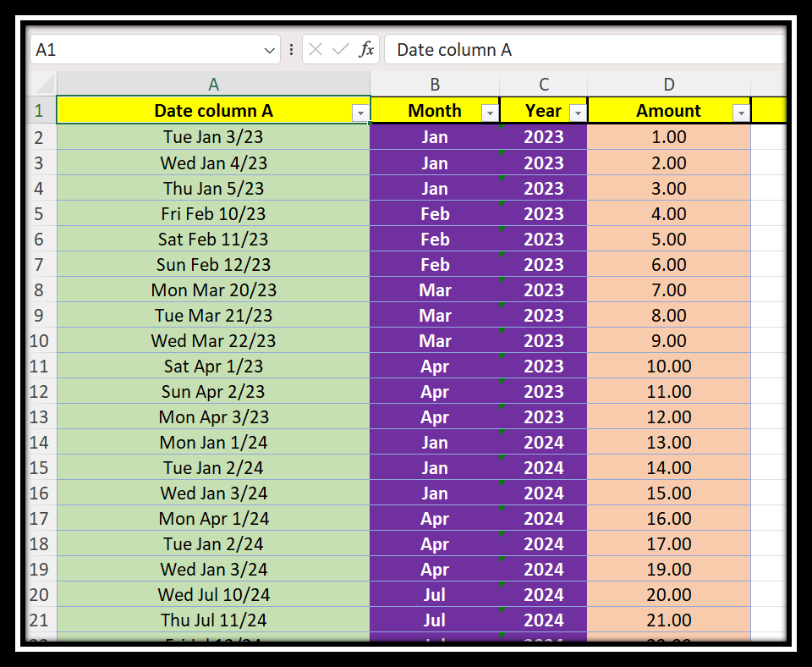
Task: Select row 21 header
Action: pyautogui.click(x=41, y=620)
